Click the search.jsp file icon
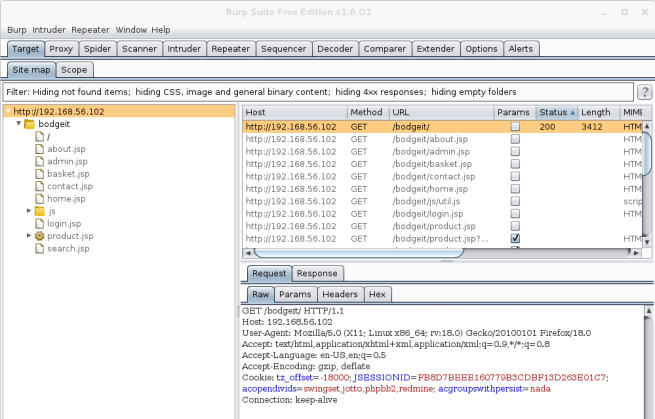This screenshot has width=655, height=419. click(x=40, y=249)
